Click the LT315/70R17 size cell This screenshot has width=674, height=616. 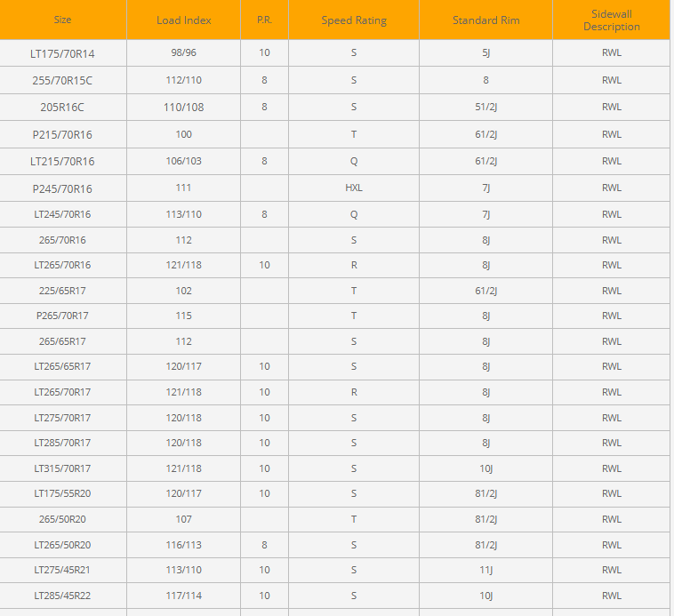62,468
